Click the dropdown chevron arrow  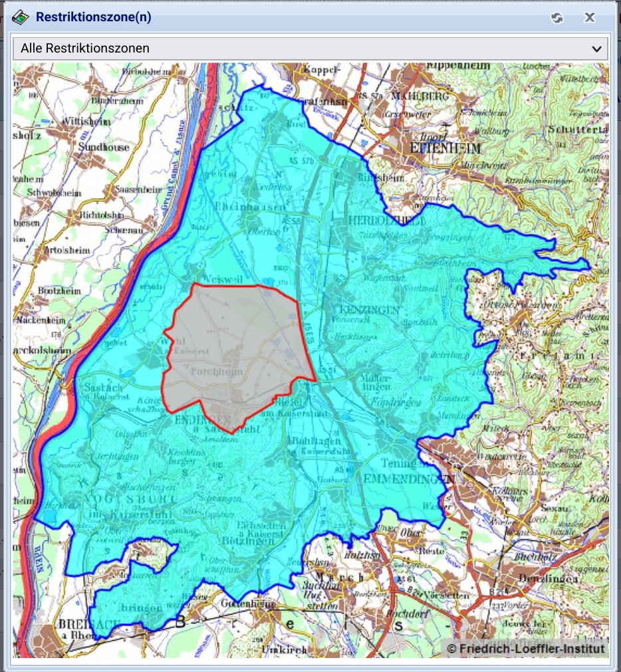[x=596, y=49]
